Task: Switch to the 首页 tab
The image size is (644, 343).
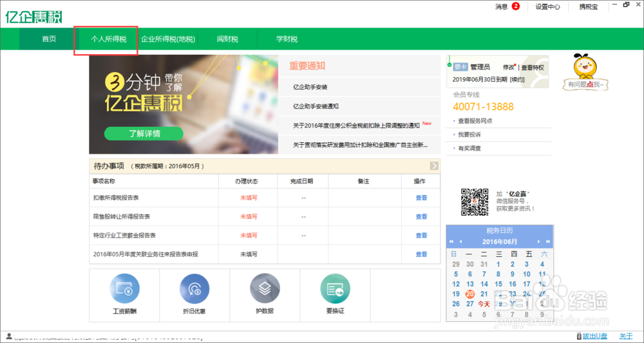Action: [x=49, y=39]
